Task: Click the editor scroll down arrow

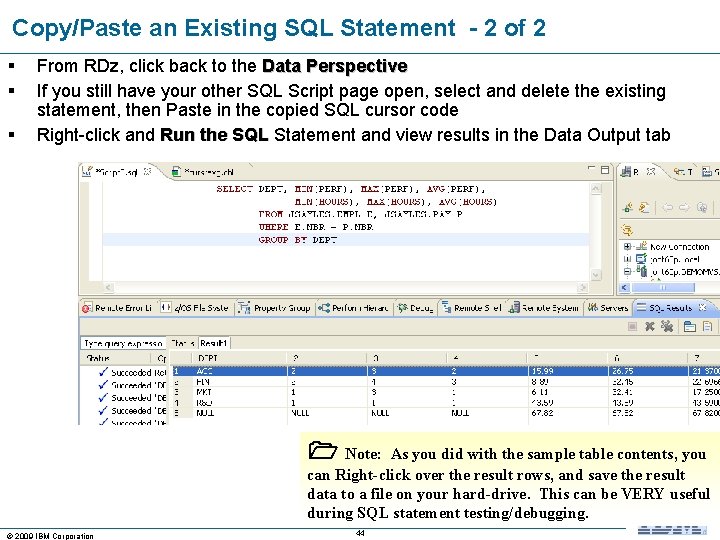Action: click(x=596, y=275)
